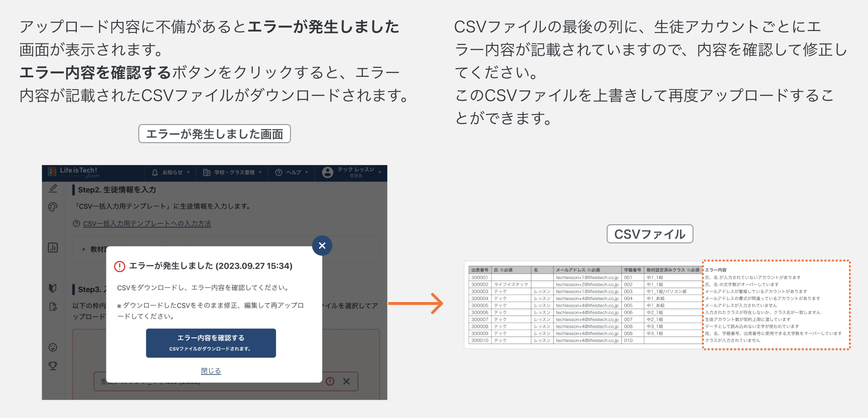Open CSV一括入力用テンプレートへの入力方法 link

coord(147,224)
